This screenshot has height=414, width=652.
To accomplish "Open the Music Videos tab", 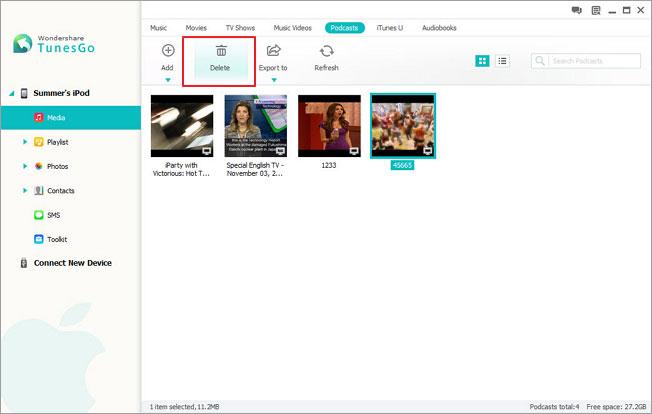I will [x=292, y=28].
